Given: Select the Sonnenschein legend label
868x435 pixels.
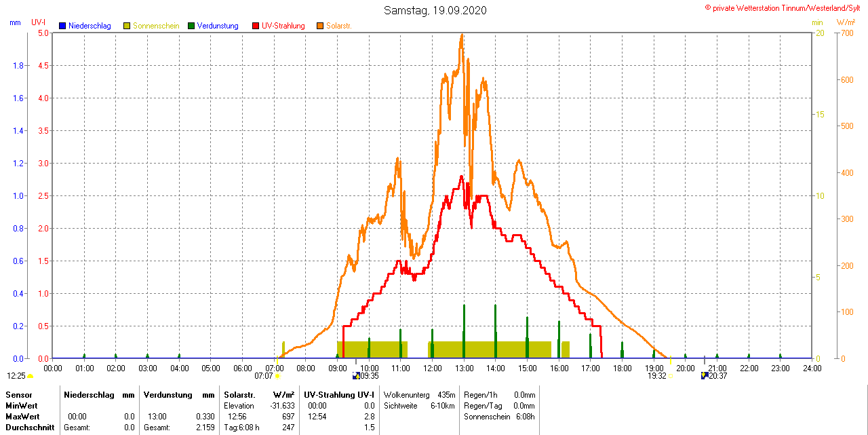Looking at the screenshot, I should tap(156, 26).
